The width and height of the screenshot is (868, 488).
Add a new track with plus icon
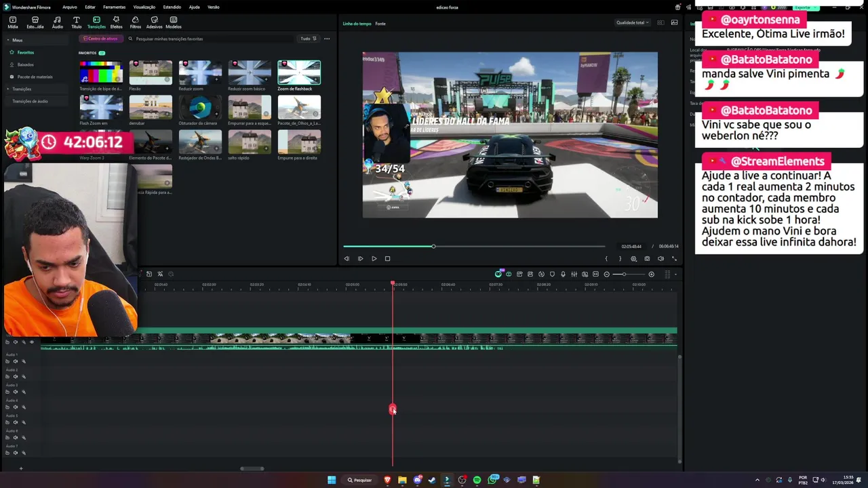[x=20, y=468]
